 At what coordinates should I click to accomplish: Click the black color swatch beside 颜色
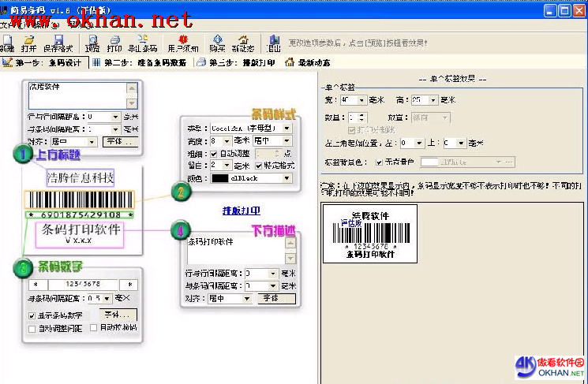(219, 178)
